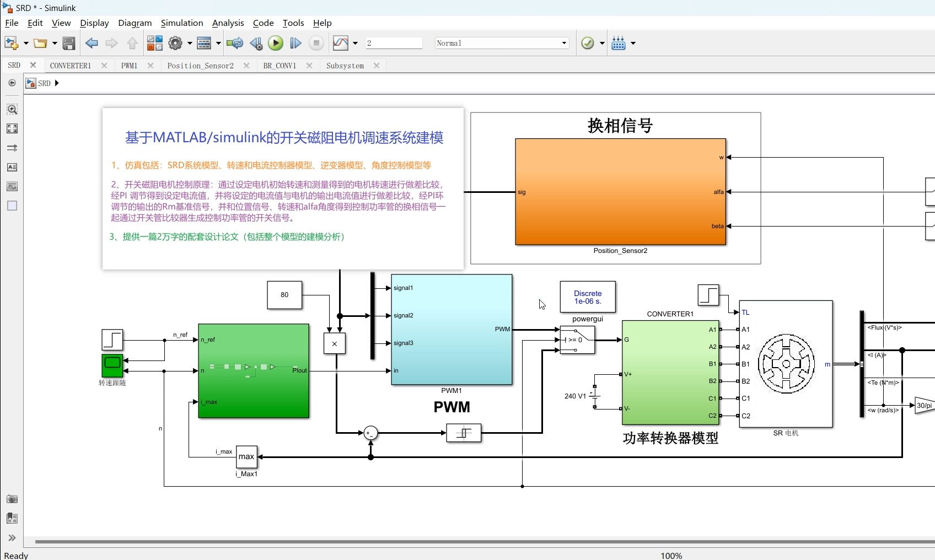Switch to the Position_Sensor2 tab

201,65
